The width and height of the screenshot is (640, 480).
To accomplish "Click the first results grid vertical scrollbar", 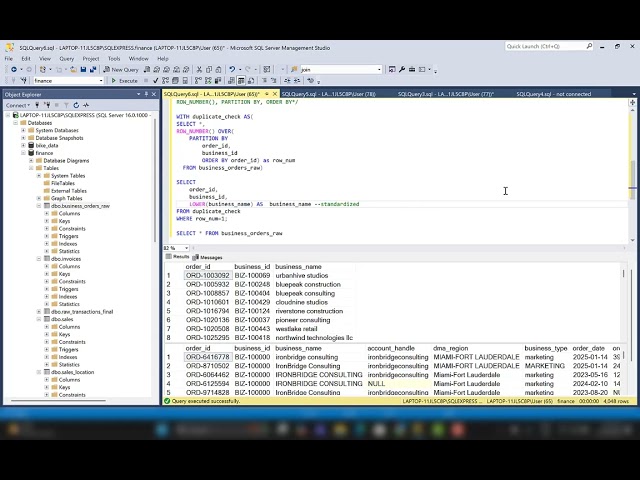I will [x=623, y=273].
